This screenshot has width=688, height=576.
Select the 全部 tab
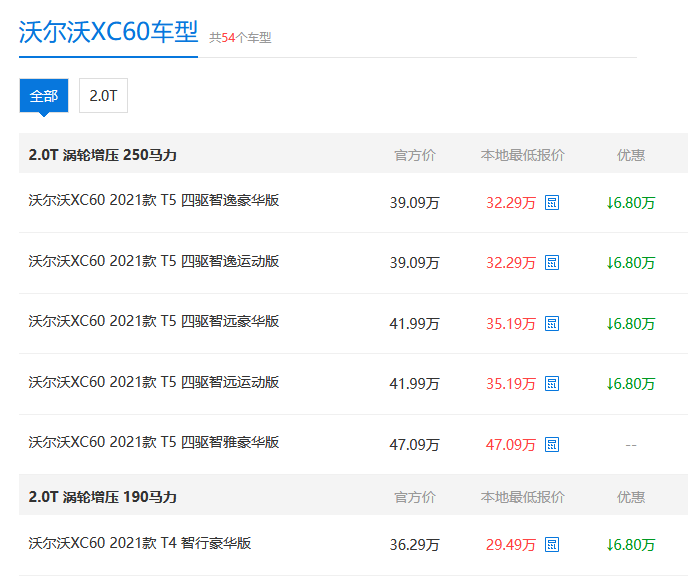point(44,96)
